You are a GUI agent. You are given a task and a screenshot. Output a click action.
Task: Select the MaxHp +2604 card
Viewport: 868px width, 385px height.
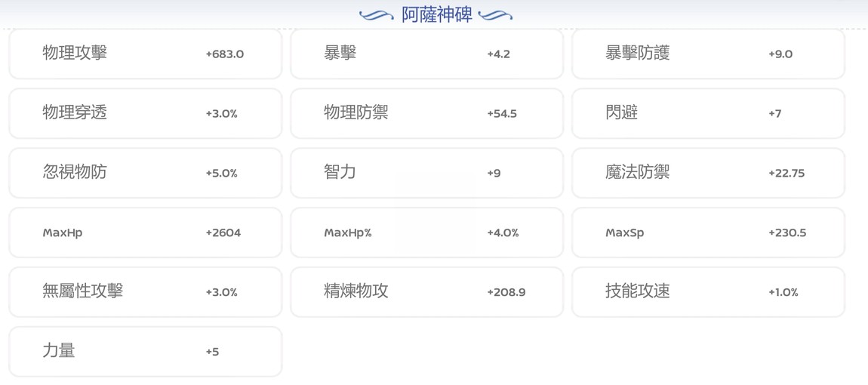pyautogui.click(x=146, y=233)
